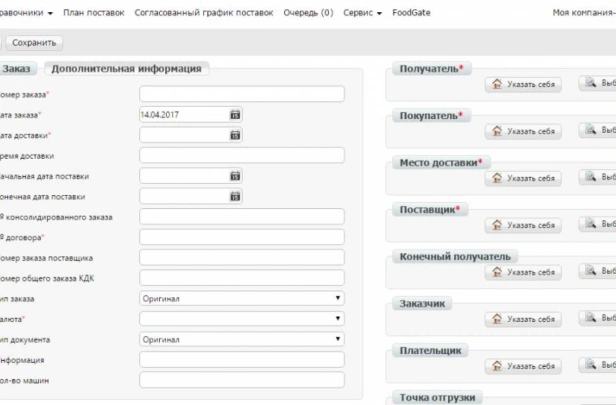This screenshot has width=616, height=405.
Task: Click 'Указать себя' under Покупатель
Action: coord(523,131)
